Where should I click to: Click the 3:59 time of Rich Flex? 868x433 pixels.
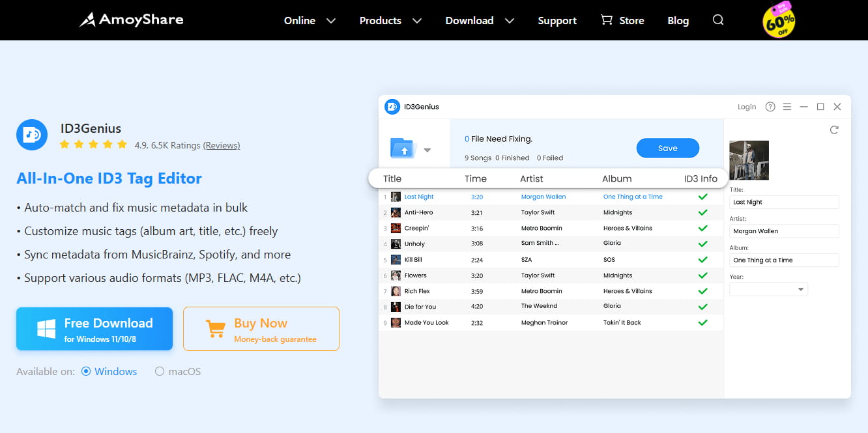(477, 291)
